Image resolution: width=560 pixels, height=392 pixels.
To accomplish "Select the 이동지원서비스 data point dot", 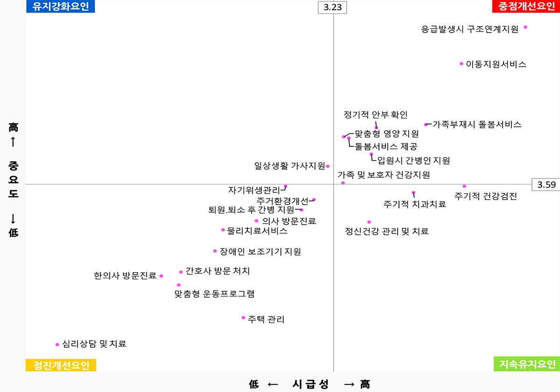I will (462, 63).
